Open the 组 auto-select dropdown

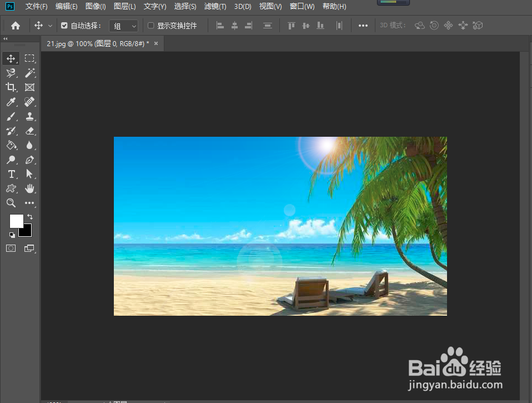tap(123, 26)
